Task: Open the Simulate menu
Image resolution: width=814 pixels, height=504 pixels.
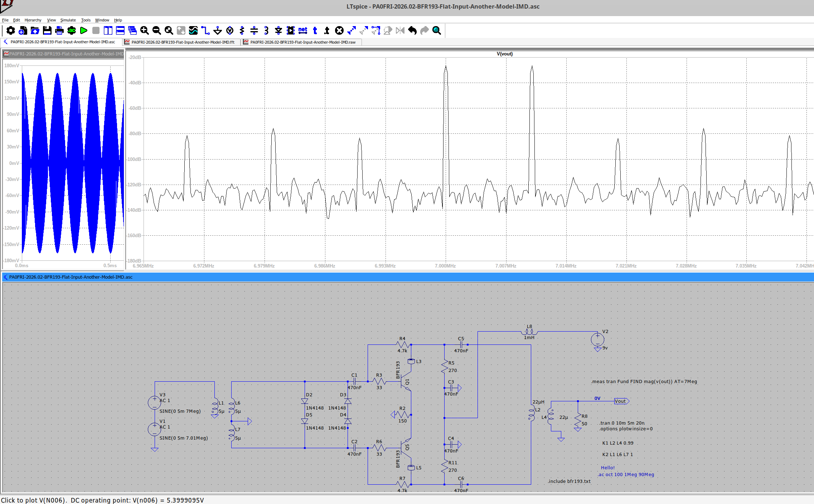Action: [x=68, y=20]
